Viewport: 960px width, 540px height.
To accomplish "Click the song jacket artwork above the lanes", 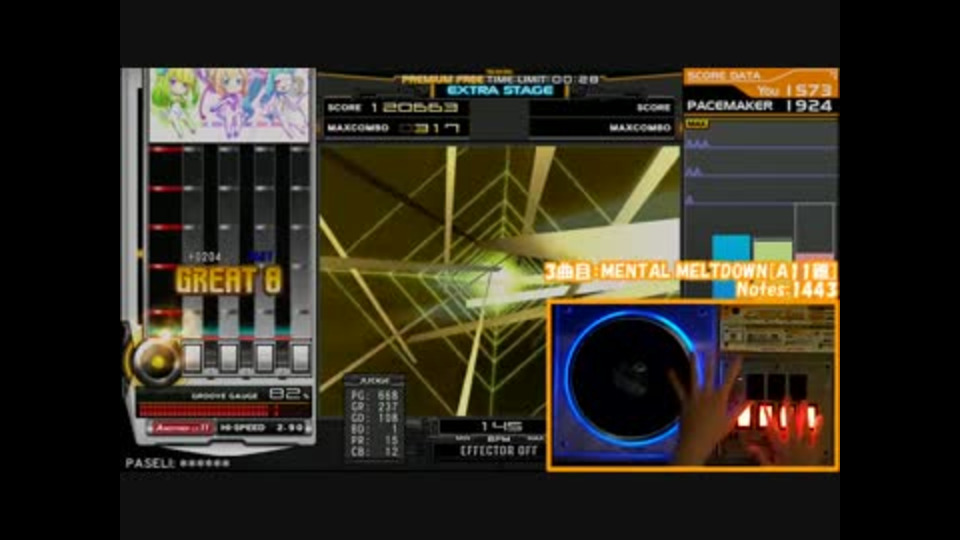I will click(229, 105).
